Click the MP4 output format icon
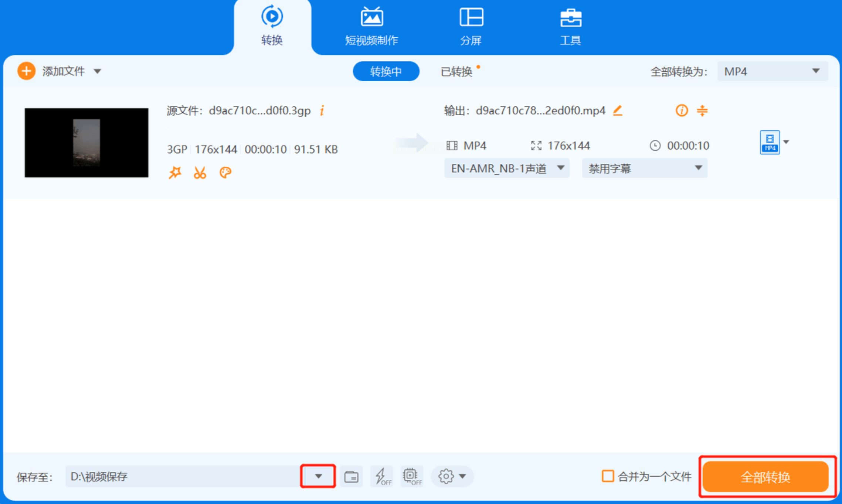Viewport: 842px width, 504px height. (770, 142)
